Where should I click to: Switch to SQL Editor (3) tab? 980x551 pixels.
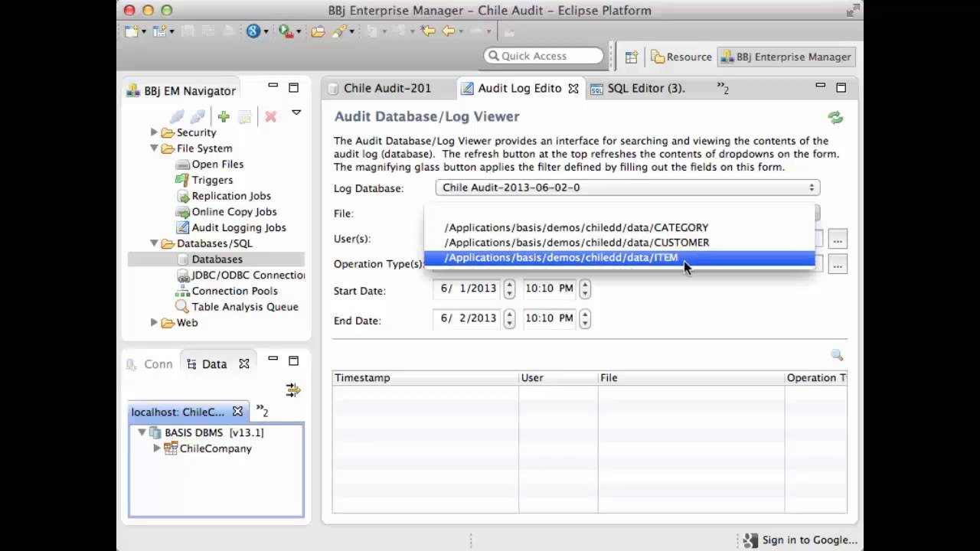(646, 88)
